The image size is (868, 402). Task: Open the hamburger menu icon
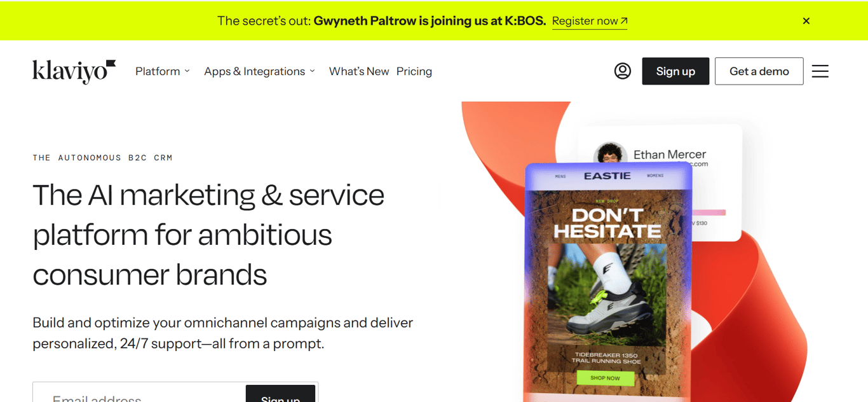[x=820, y=71]
